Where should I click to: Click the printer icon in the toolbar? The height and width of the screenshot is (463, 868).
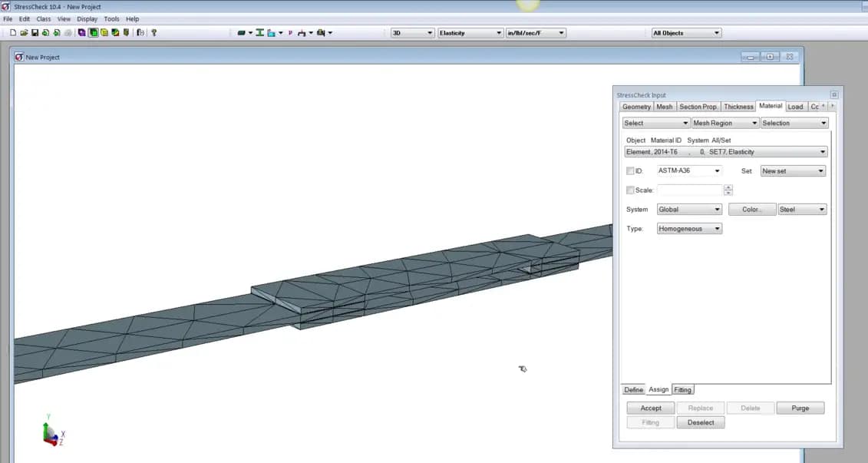pos(68,32)
